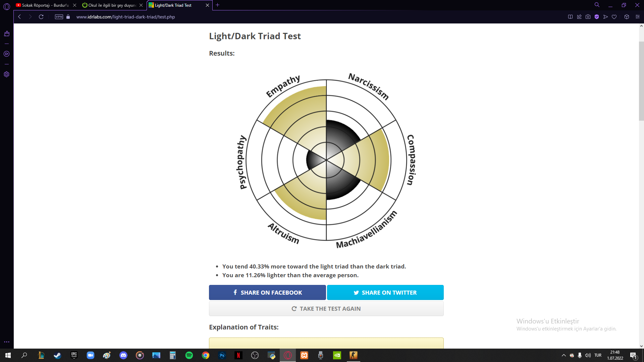
Task: Open the Opera main menu button
Action: 6,6
